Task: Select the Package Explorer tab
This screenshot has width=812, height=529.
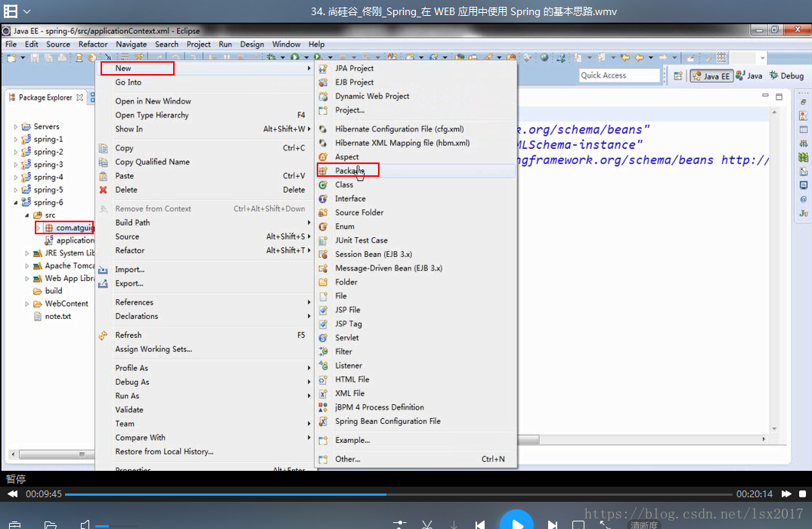Action: [x=45, y=97]
